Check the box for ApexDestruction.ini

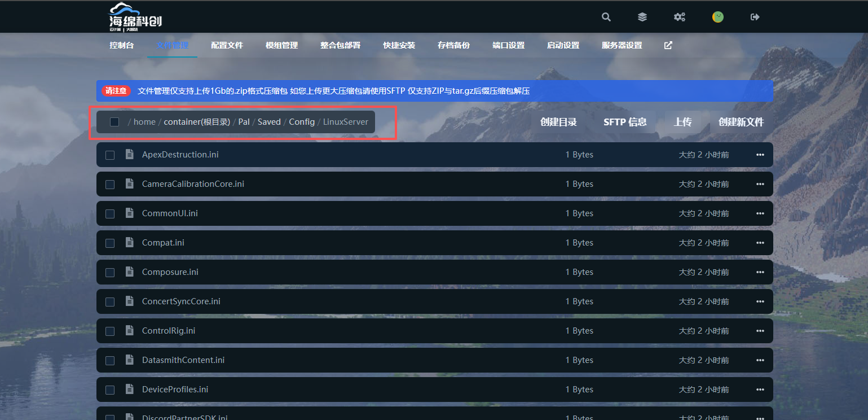[110, 155]
